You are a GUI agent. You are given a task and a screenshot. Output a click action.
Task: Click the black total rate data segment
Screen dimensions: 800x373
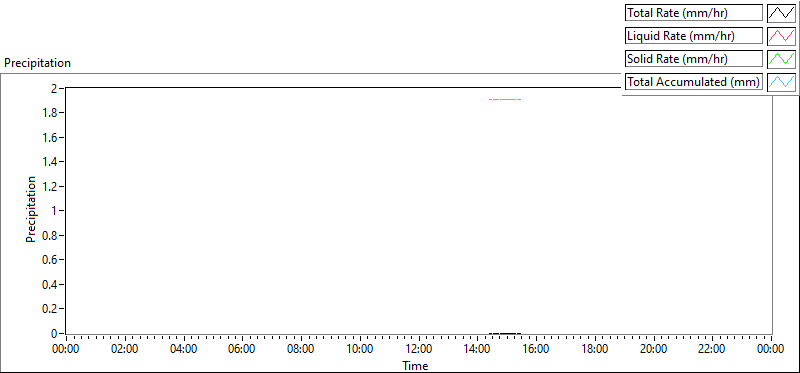click(505, 333)
